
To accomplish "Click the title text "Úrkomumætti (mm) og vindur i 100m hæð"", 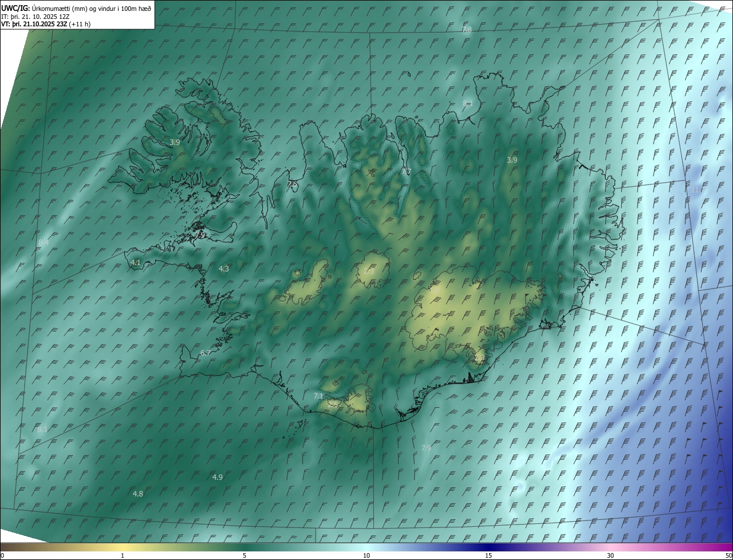I will pos(92,8).
